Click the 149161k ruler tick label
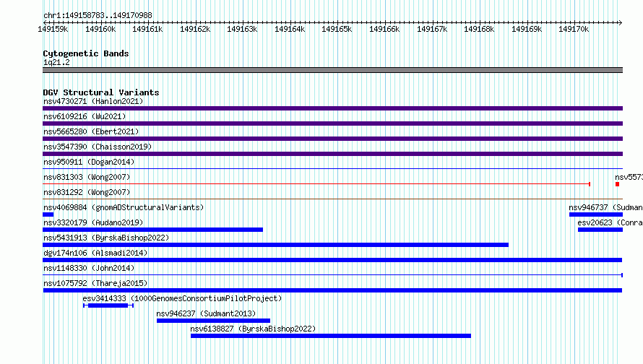The height and width of the screenshot is (364, 643). [147, 29]
